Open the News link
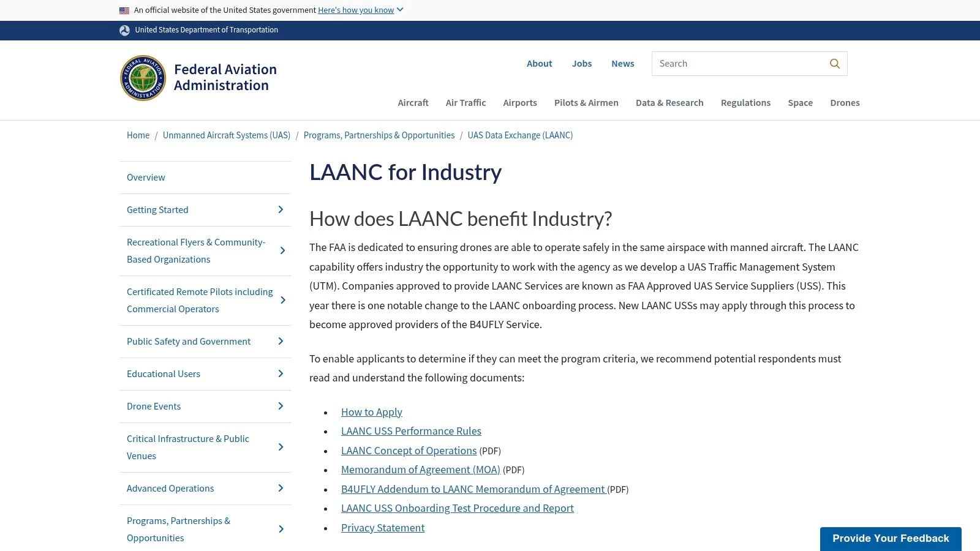This screenshot has height=551, width=980. 622,64
